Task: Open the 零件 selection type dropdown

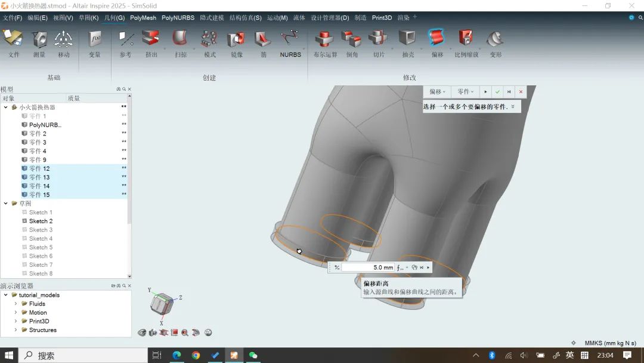Action: 465,92
